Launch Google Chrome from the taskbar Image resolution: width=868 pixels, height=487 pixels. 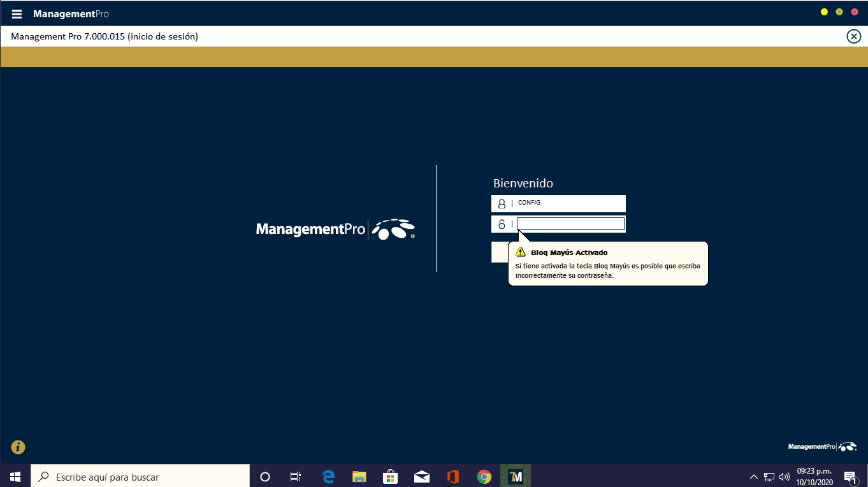(484, 477)
